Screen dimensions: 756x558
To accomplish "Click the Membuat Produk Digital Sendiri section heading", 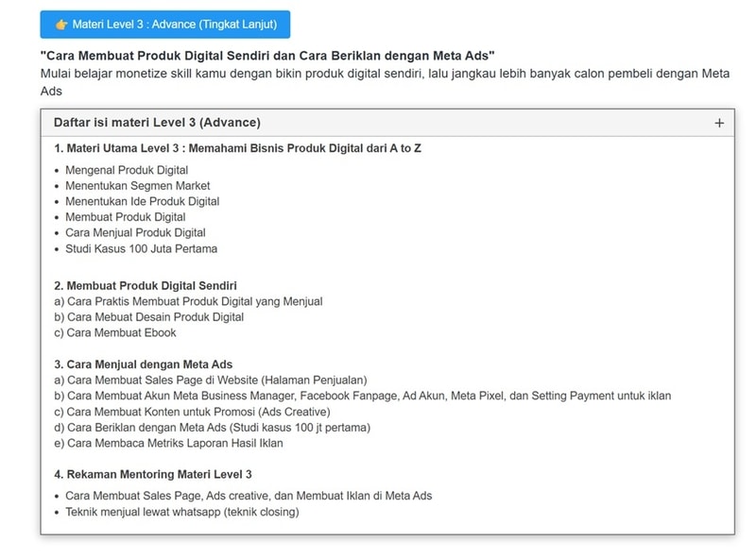I will click(146, 285).
